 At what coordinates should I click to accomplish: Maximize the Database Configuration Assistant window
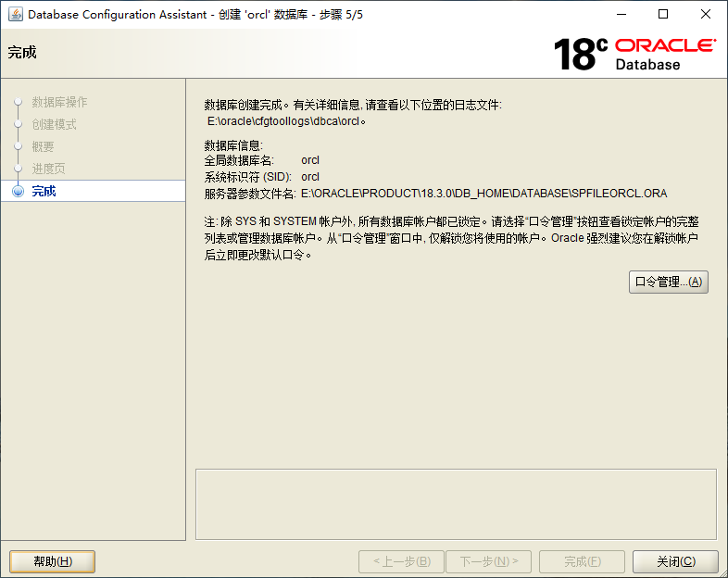[x=663, y=15]
